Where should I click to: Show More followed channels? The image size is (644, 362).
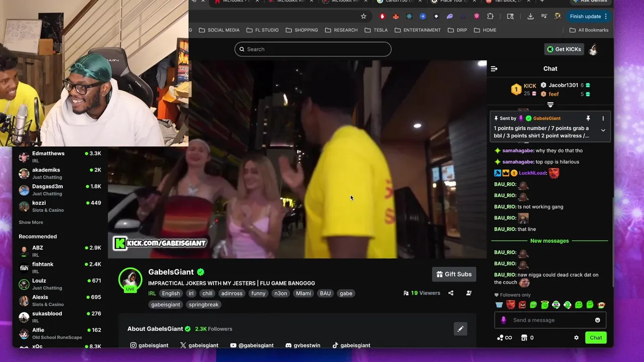click(31, 222)
